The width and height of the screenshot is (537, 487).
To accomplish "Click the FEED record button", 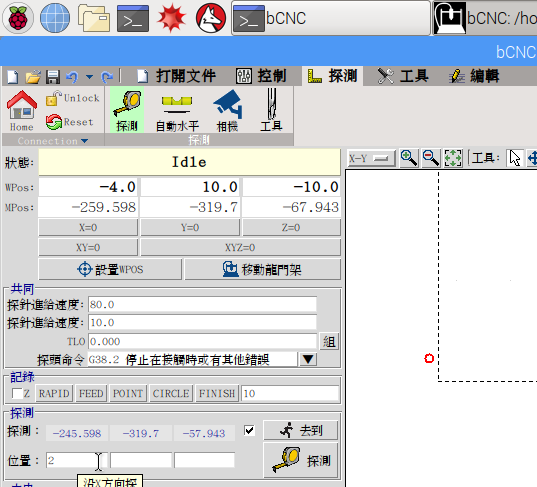I will coord(91,394).
